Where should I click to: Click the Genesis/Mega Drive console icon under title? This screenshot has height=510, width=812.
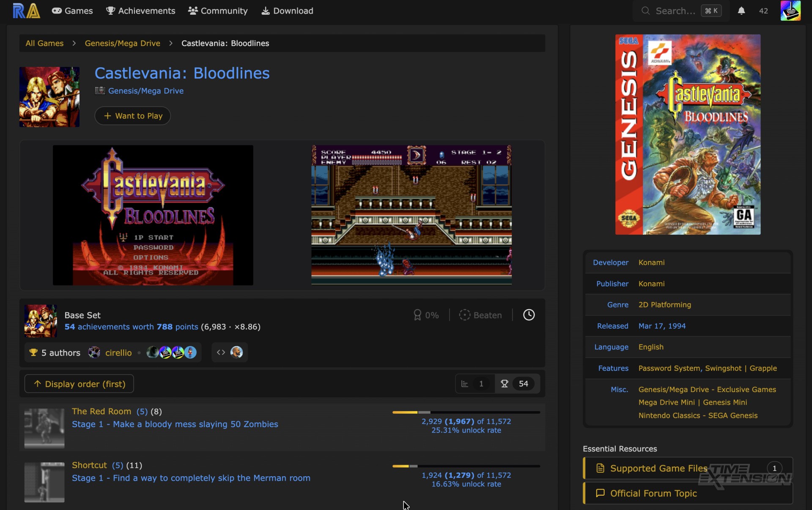click(x=100, y=90)
